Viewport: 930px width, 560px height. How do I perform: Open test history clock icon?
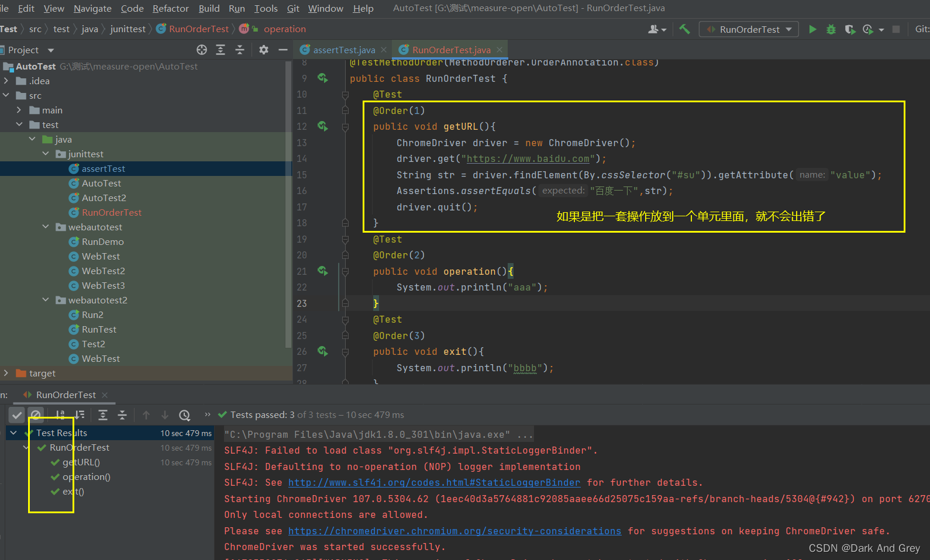point(185,415)
